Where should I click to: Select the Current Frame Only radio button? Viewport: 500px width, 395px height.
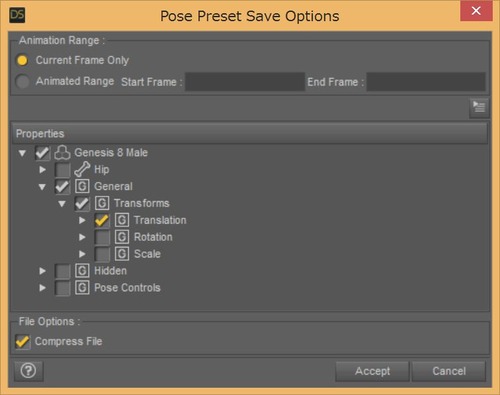point(22,60)
